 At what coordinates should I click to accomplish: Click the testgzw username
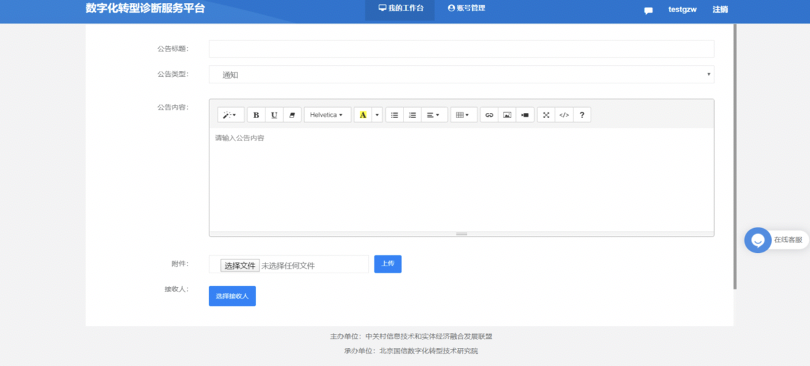click(682, 10)
